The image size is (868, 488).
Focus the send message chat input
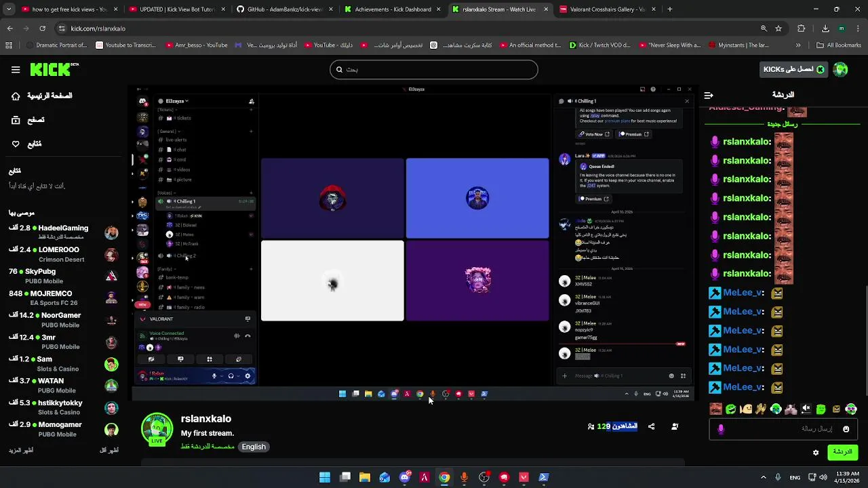coord(783,429)
